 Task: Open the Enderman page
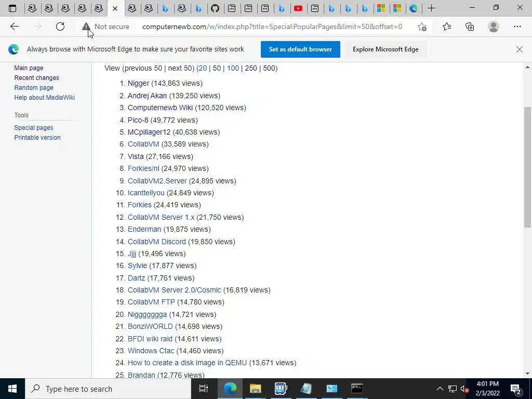pos(144,229)
